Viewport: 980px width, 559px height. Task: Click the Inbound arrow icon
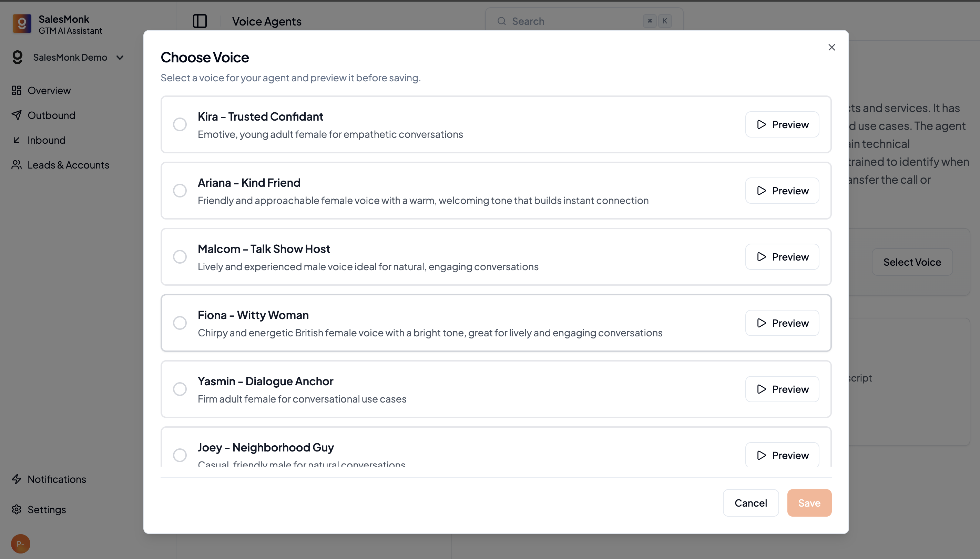coord(17,140)
